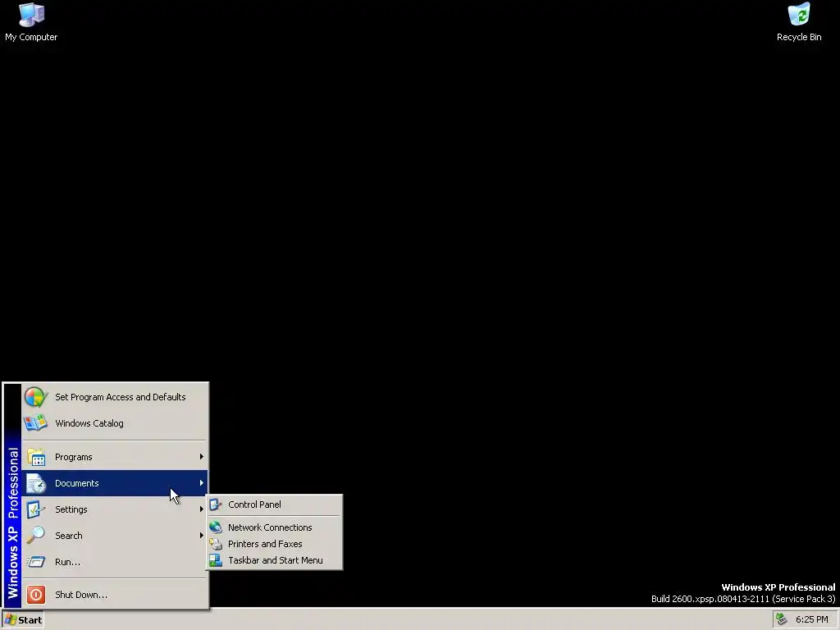Choose Run... from the Start menu
Image resolution: width=840 pixels, height=630 pixels.
(114, 562)
